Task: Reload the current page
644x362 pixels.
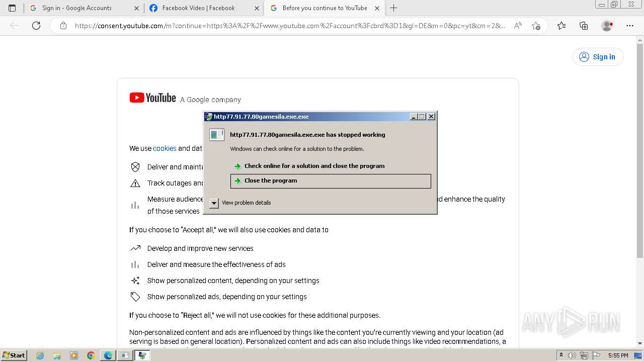Action: pos(36,26)
